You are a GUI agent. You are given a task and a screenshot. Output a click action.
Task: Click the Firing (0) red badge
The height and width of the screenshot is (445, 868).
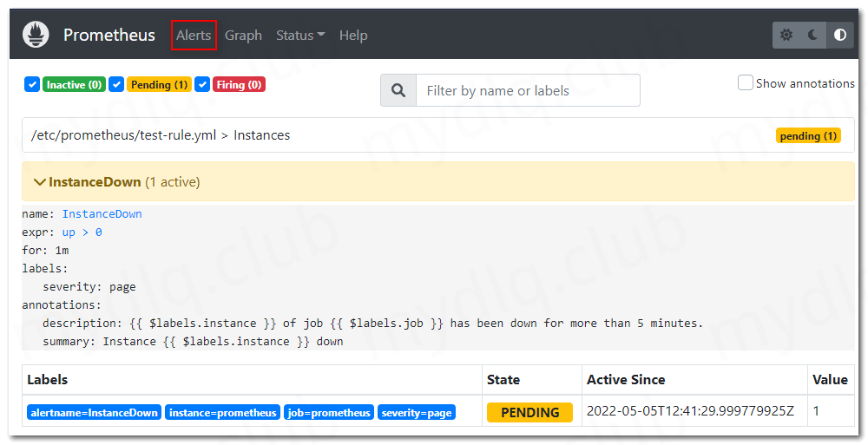click(240, 85)
